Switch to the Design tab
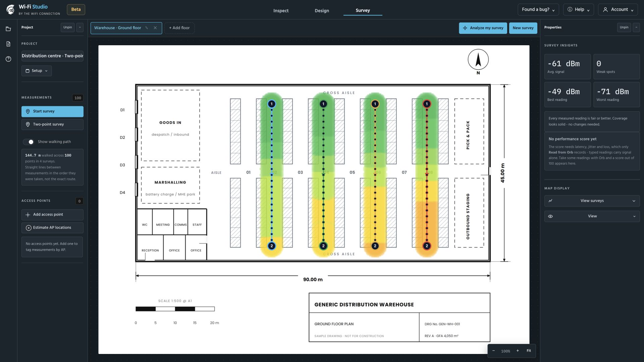 pos(322,10)
